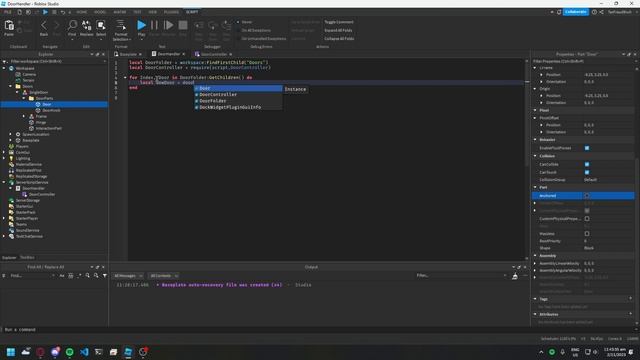
Task: Toggle the EnablePivotPanes checkbox
Action: pos(587,148)
